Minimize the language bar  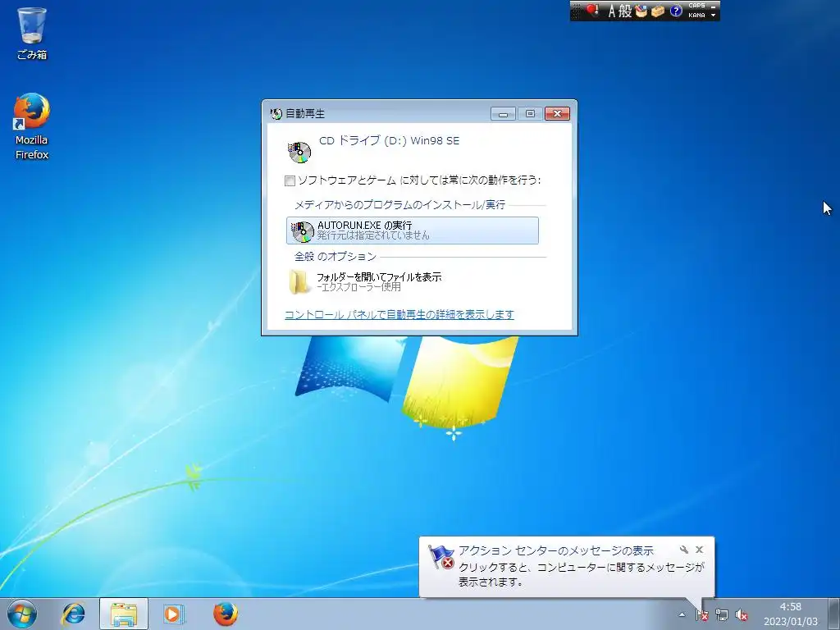point(713,6)
